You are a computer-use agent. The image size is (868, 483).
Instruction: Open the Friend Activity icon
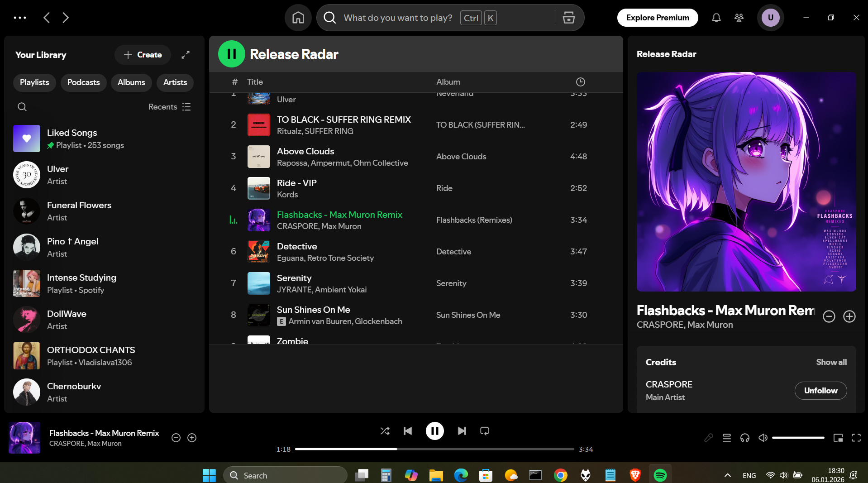(739, 18)
